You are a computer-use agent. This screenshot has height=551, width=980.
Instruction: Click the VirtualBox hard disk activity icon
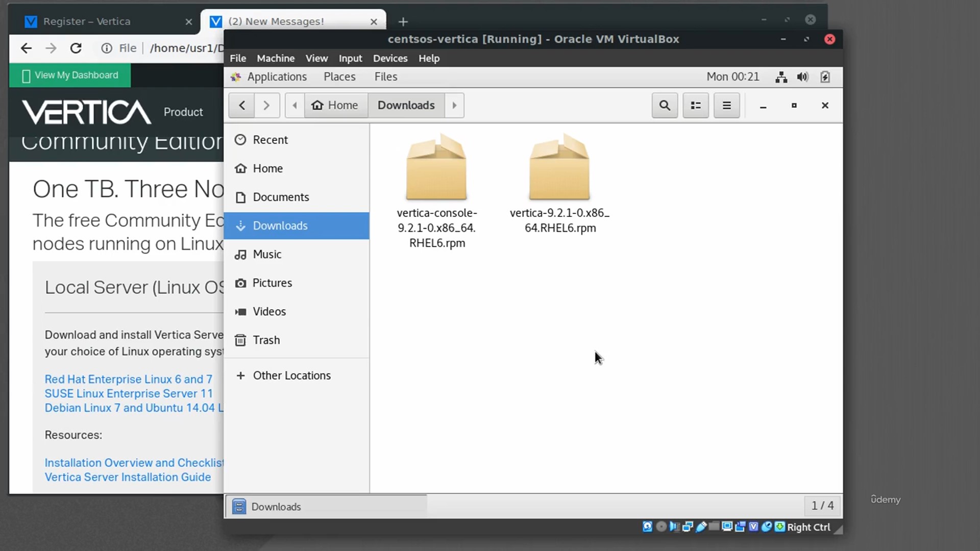647,527
